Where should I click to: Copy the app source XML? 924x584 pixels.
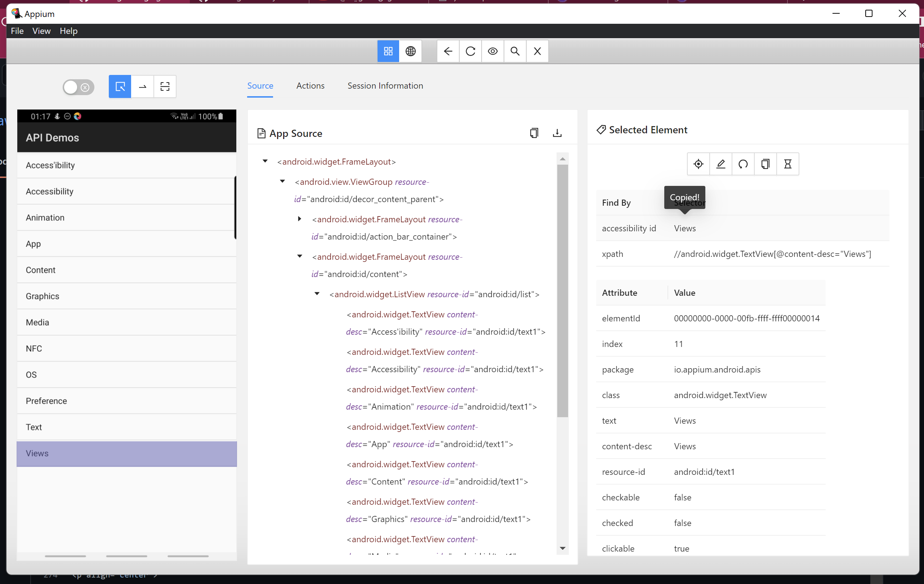coord(534,133)
